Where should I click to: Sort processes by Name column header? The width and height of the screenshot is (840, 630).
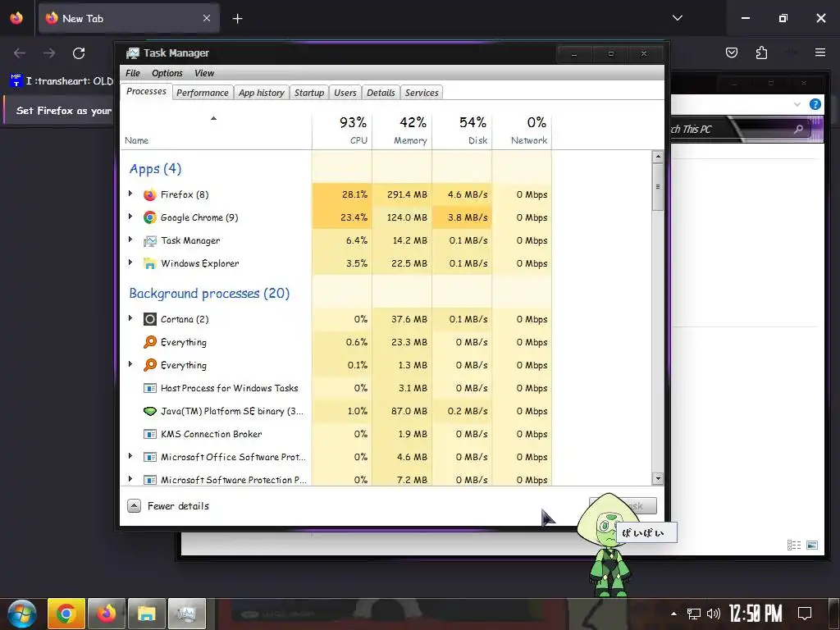pos(216,130)
